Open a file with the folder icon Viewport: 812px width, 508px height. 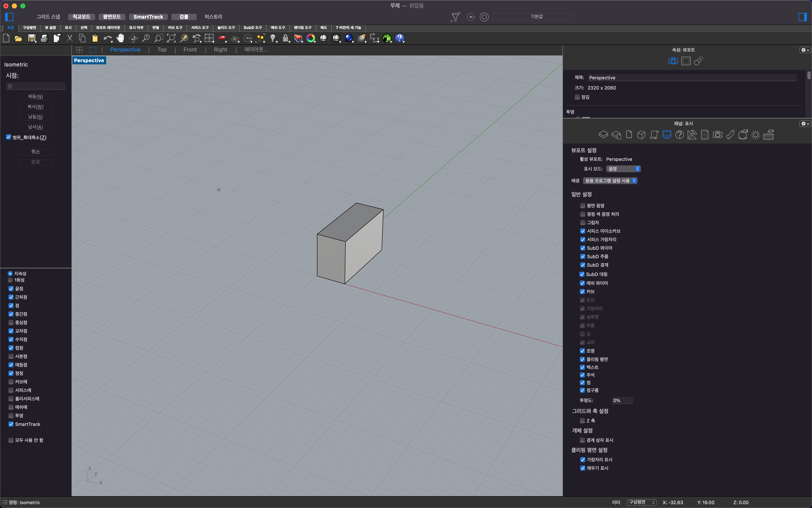18,38
